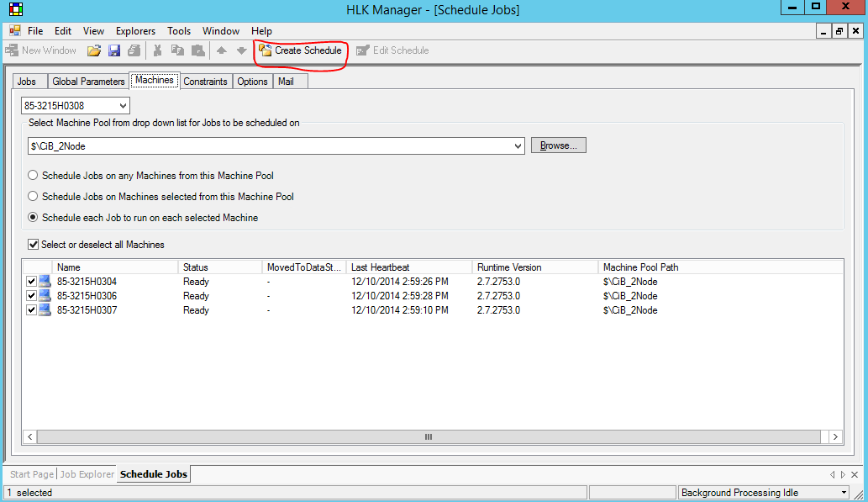Open the File menu
Viewport: 868px width, 502px height.
pyautogui.click(x=35, y=31)
